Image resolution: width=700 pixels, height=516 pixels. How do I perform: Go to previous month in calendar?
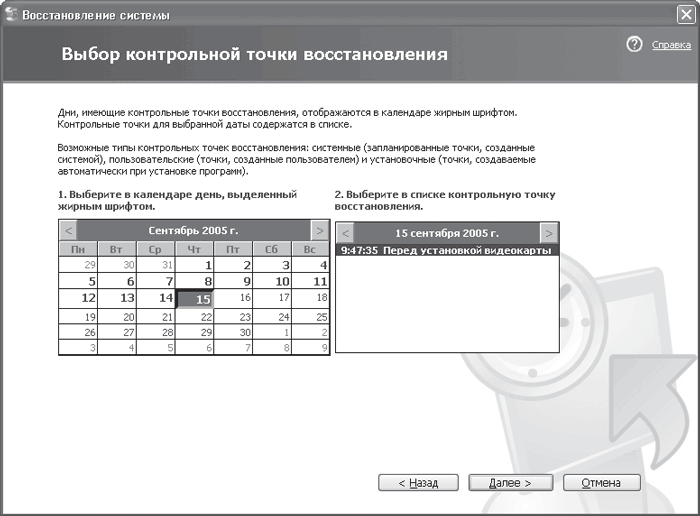tap(68, 231)
